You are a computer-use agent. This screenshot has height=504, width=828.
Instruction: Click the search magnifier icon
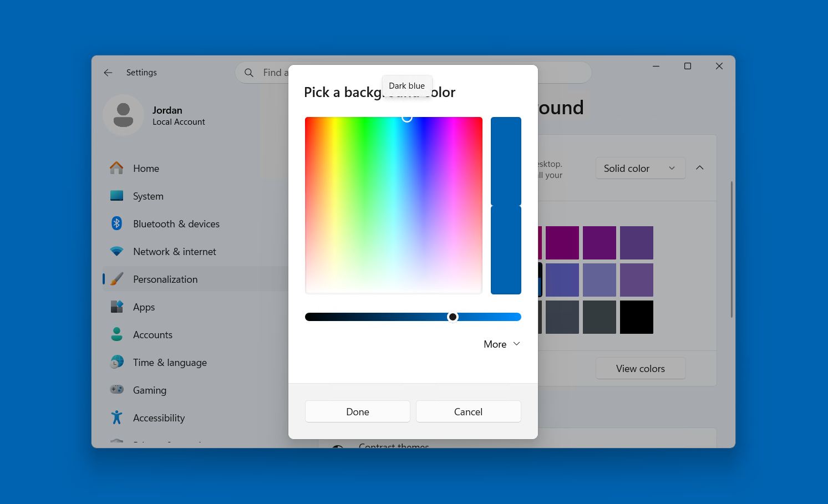click(249, 73)
